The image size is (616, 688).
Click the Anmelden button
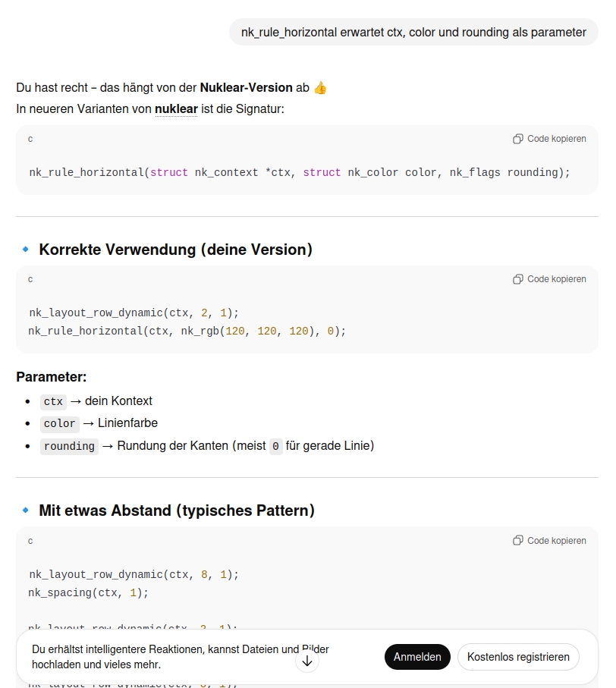click(417, 657)
